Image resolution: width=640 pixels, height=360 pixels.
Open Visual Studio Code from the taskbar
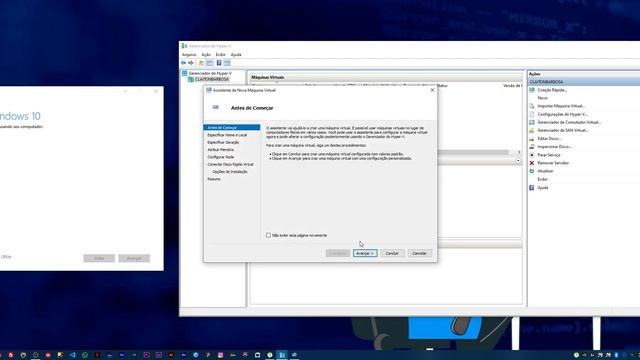pyautogui.click(x=73, y=355)
